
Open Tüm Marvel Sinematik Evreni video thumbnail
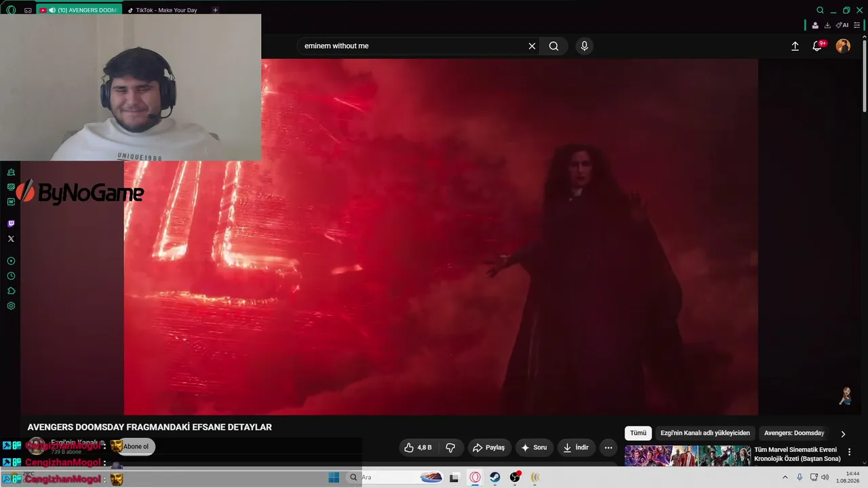pyautogui.click(x=688, y=456)
